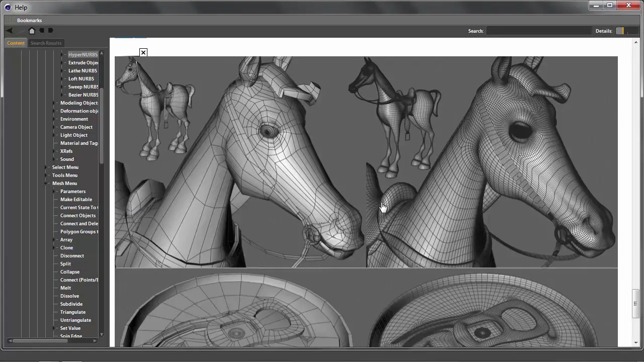The width and height of the screenshot is (644, 362).
Task: Switch to the Search Results tab
Action: [46, 43]
